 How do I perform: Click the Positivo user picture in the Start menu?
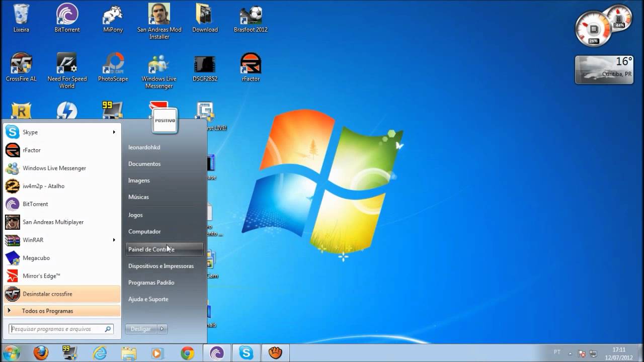[x=165, y=120]
